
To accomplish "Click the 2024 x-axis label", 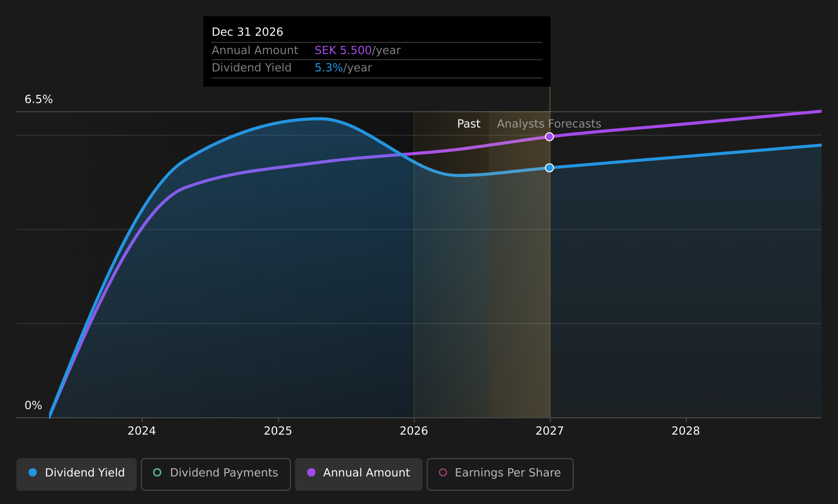I will (142, 431).
